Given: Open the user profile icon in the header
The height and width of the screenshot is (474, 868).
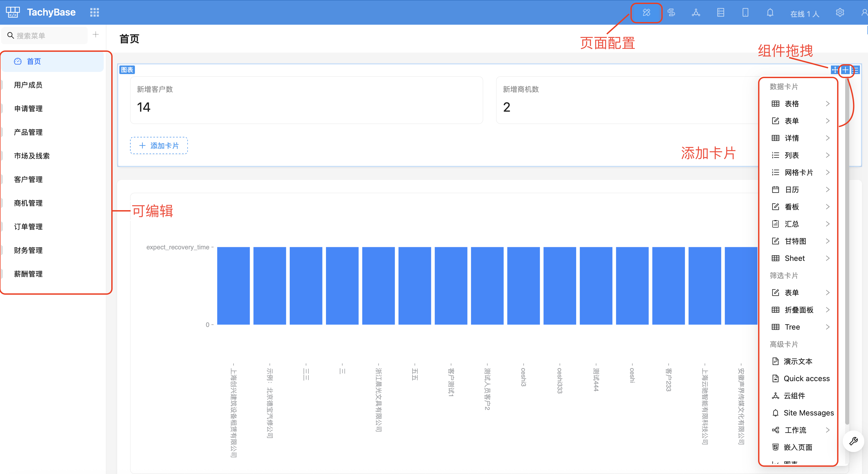Looking at the screenshot, I should (864, 13).
